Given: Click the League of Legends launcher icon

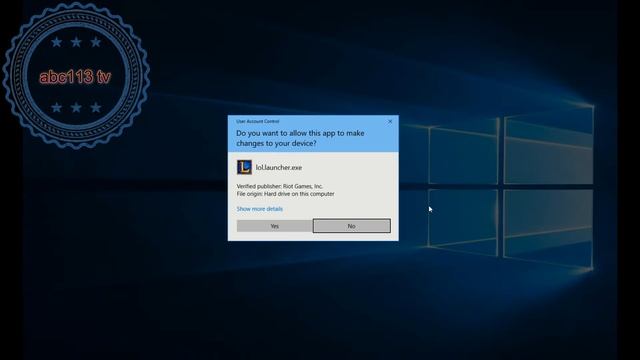Looking at the screenshot, I should pos(244,167).
